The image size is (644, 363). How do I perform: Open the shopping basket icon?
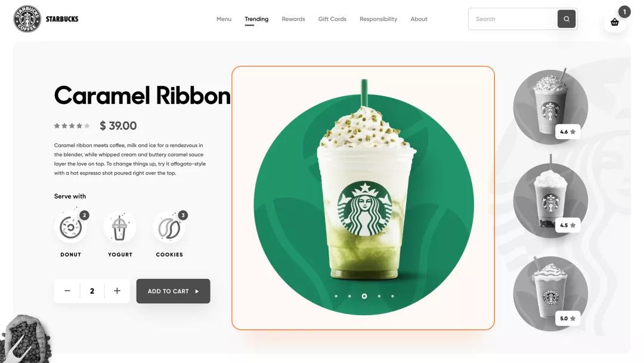[614, 22]
